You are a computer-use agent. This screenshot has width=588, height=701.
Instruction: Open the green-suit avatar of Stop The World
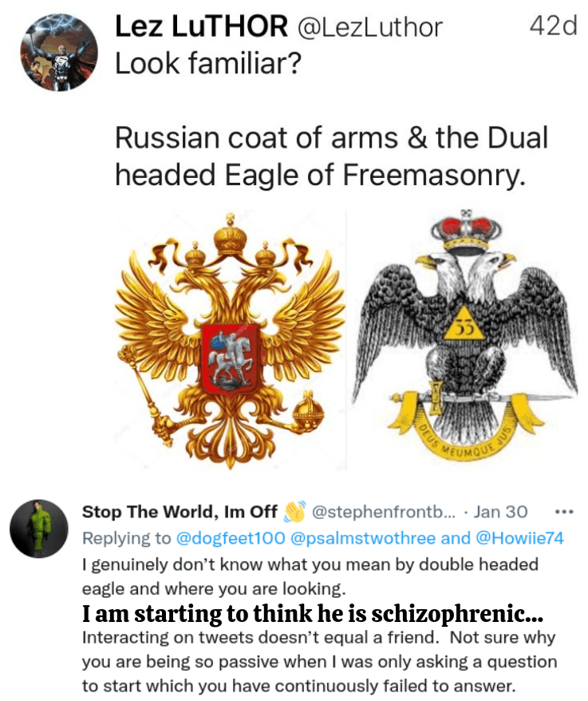(x=39, y=529)
